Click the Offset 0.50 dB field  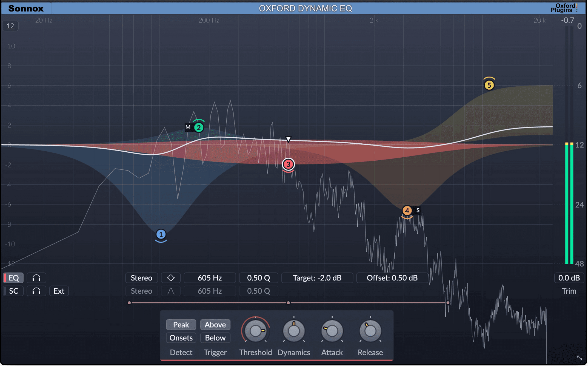392,278
